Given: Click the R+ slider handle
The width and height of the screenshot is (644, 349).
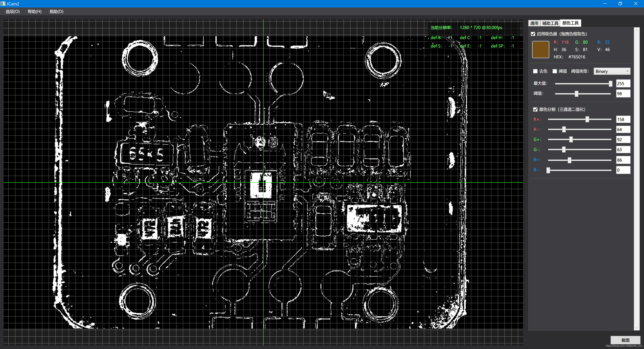Looking at the screenshot, I should [587, 119].
